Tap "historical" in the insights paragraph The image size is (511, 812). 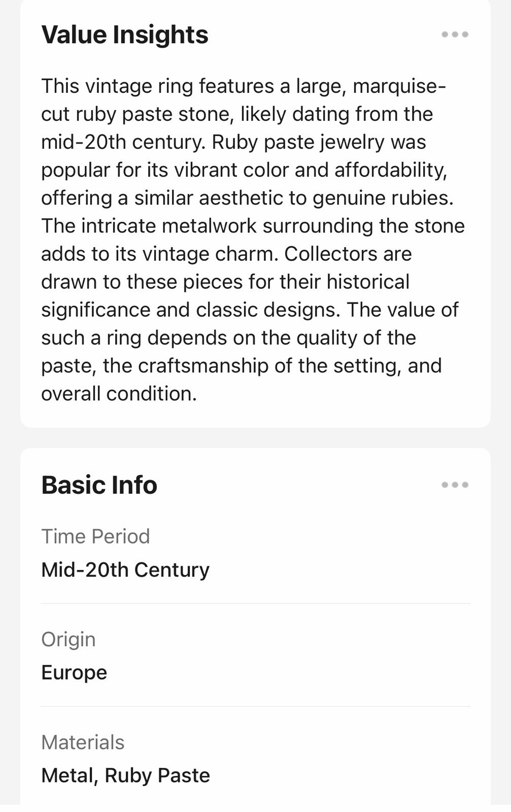(368, 282)
